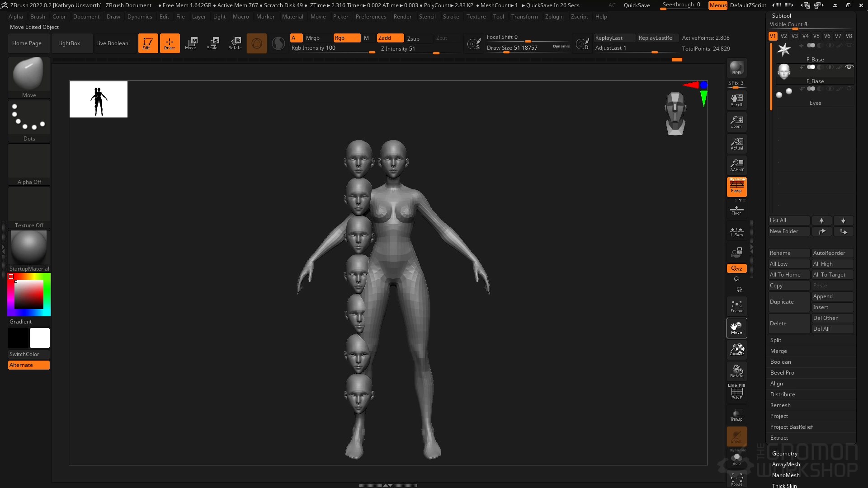
Task: Open the LightBox button
Action: [69, 43]
